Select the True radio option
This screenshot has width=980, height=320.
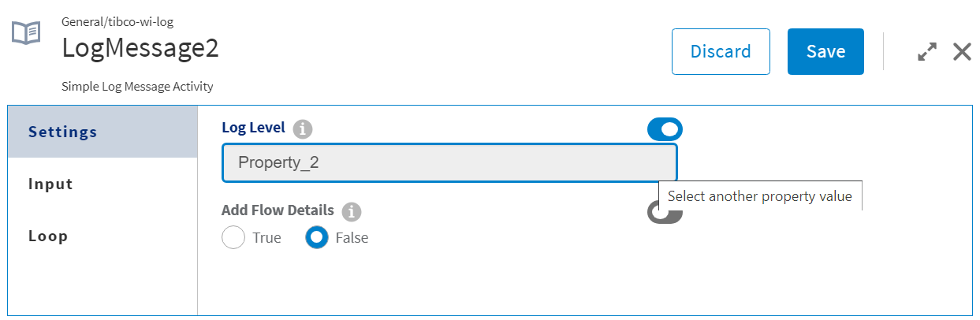coord(233,237)
